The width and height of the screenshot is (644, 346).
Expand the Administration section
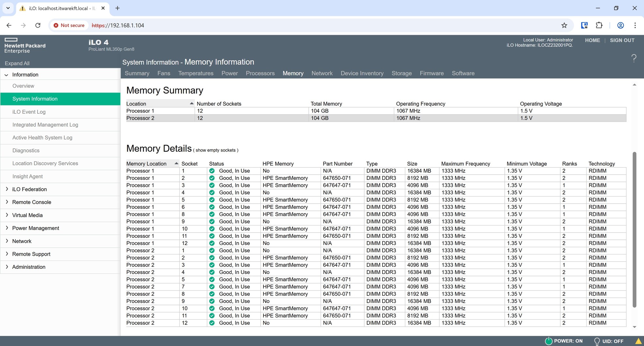tap(7, 267)
